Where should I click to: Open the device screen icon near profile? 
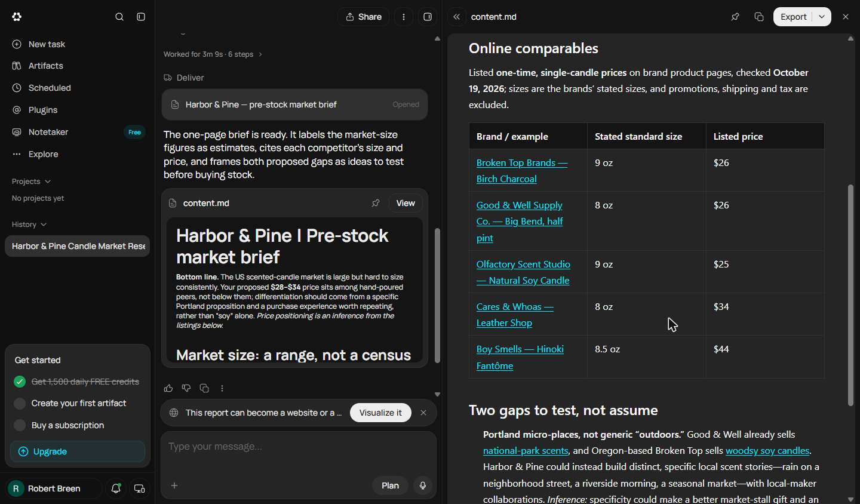[139, 488]
